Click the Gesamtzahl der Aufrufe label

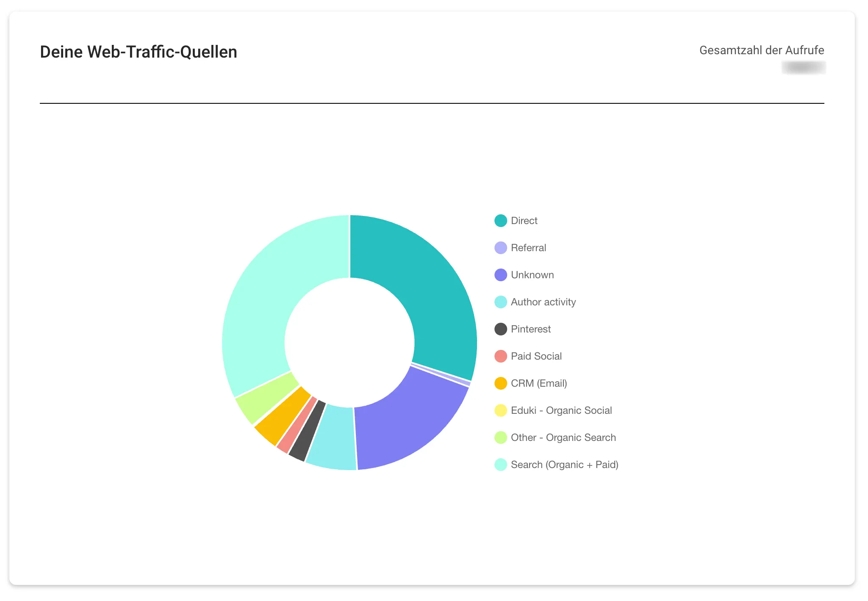click(761, 50)
